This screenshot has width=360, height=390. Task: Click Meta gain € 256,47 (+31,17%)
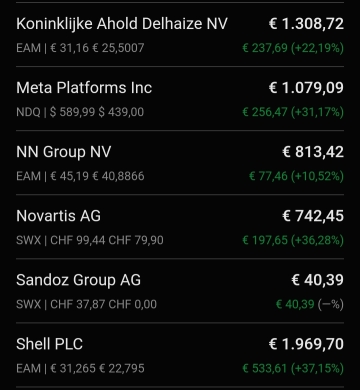[293, 112]
